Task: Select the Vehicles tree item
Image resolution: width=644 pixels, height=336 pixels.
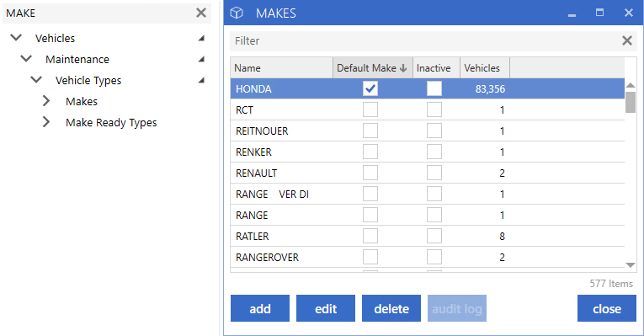Action: point(55,38)
